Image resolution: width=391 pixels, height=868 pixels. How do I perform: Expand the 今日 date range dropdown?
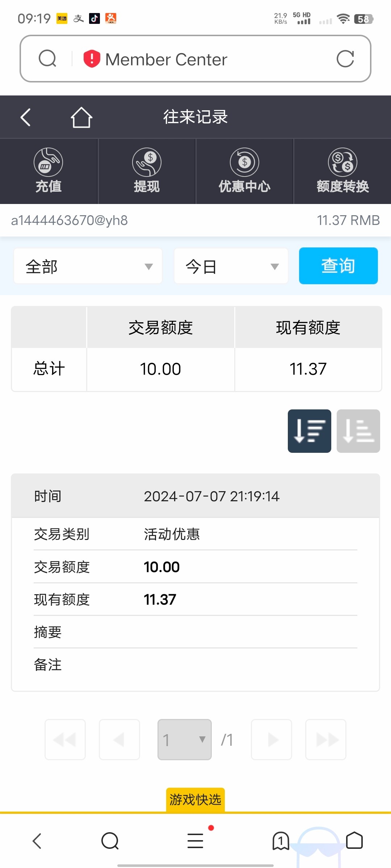point(231,266)
